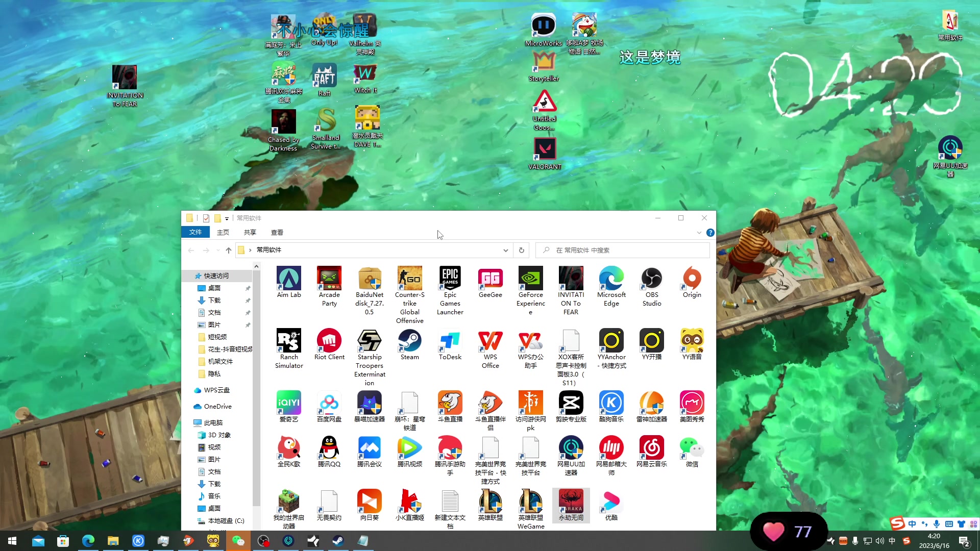Open notification center in system tray
The image size is (980, 551).
964,541
